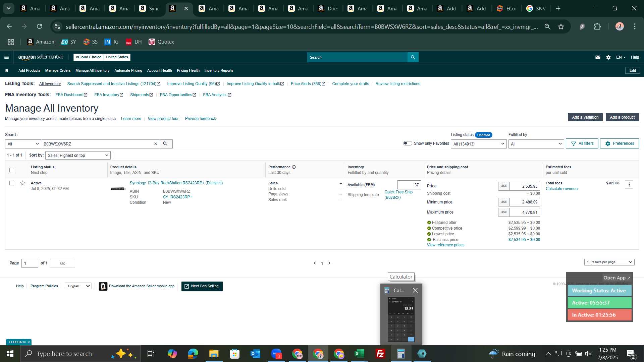Open the Seller Central hamburger menu
This screenshot has height=362, width=644.
[6, 57]
